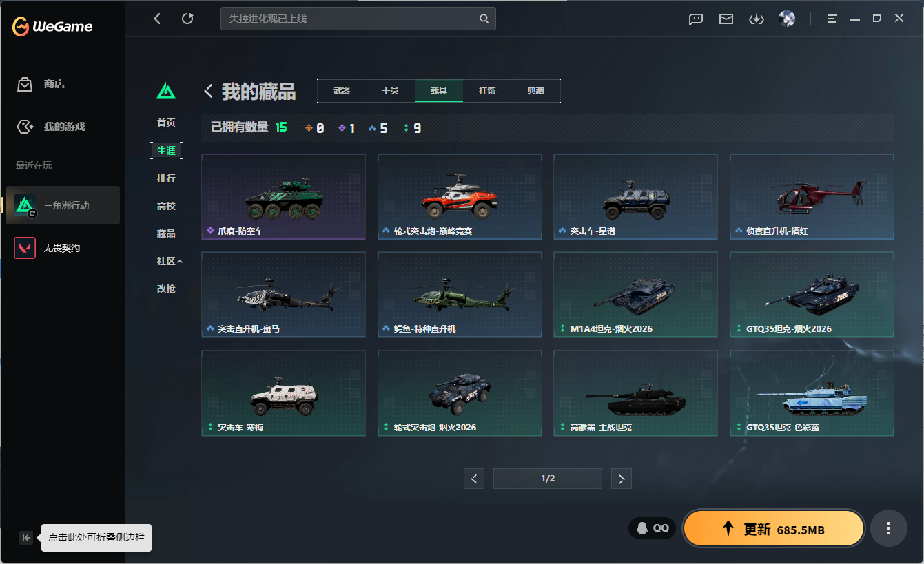Open the 排行 menu item
Screen dimensions: 924x564
166,178
